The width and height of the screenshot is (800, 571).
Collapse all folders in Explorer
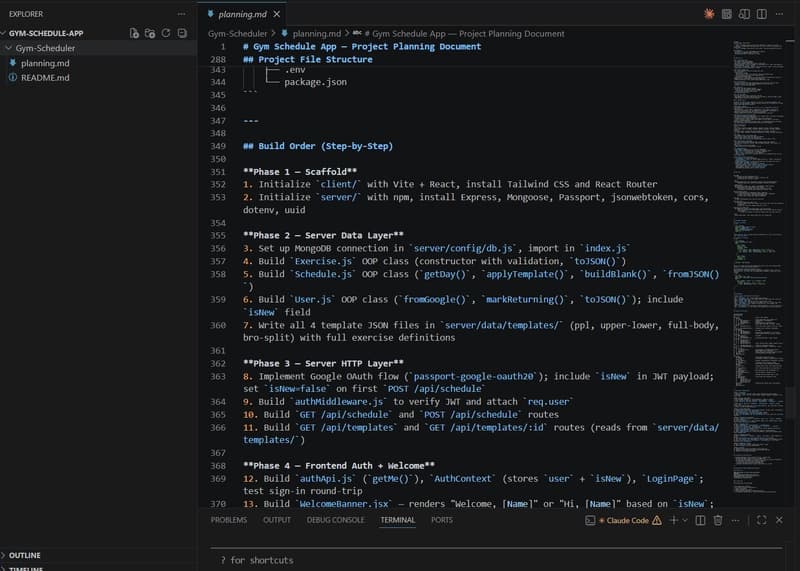(182, 33)
